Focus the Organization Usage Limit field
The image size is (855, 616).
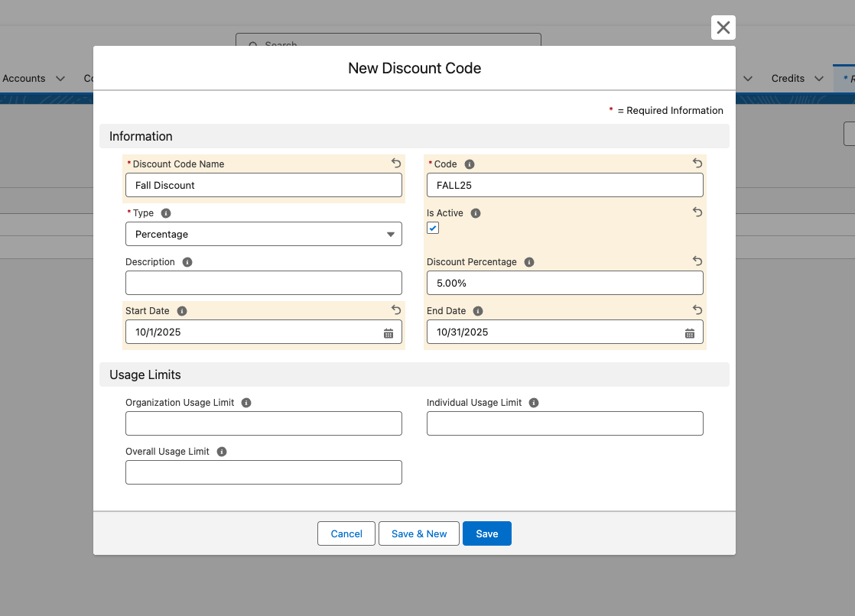coord(264,423)
